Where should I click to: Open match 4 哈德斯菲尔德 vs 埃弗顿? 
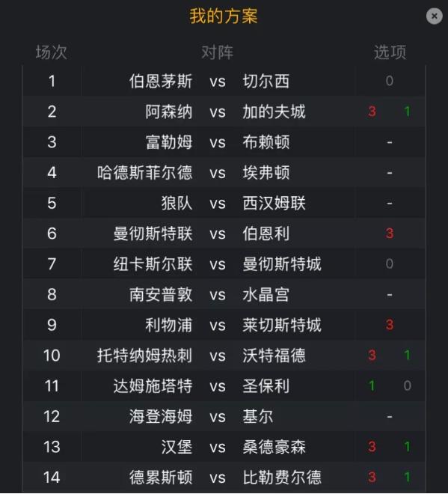(224, 173)
